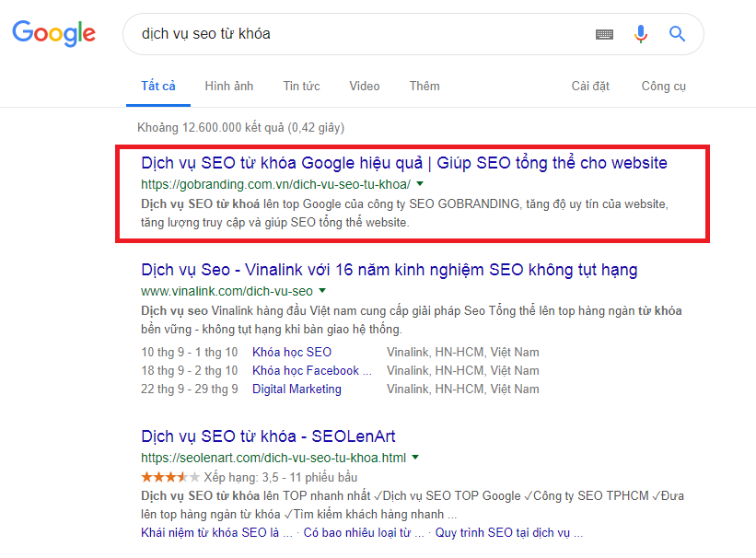Open 'Khái niệm từ khóa SEO là ...' link

(x=216, y=533)
